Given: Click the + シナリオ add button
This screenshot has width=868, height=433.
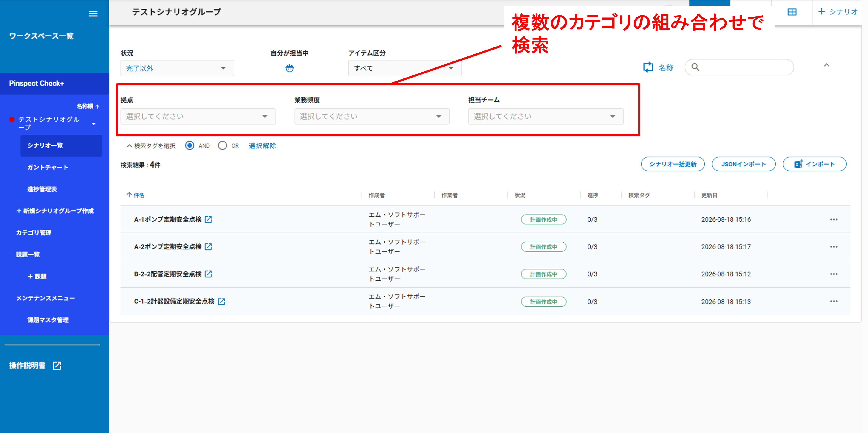Looking at the screenshot, I should point(838,12).
